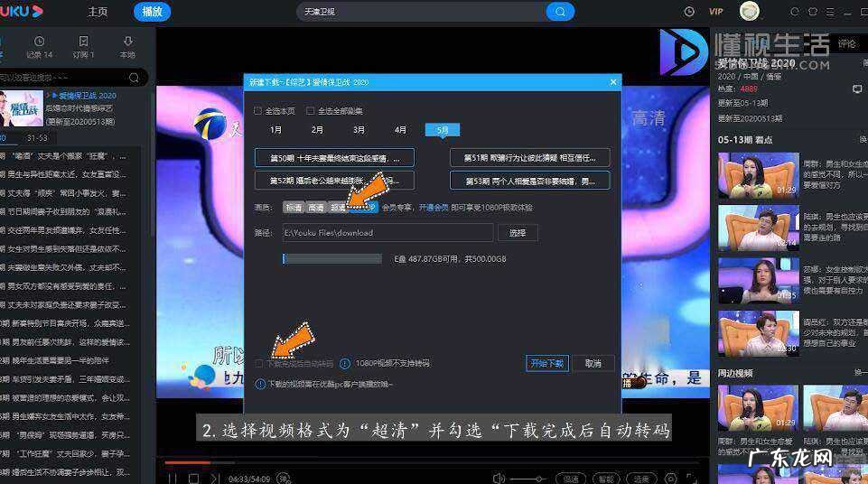868x484 pixels.
Task: Open the 记录 14 history sidebar icon
Action: click(x=40, y=48)
